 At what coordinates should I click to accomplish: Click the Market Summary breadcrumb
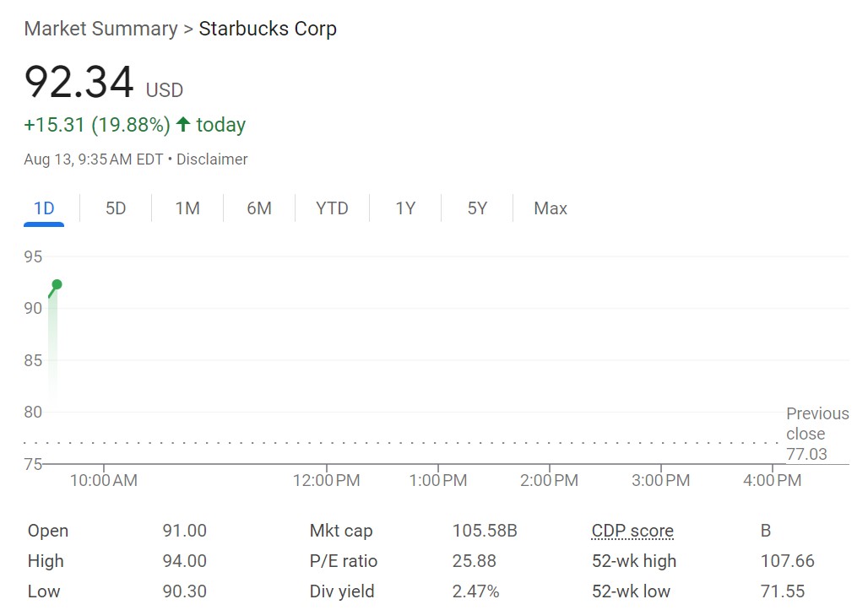tap(100, 29)
